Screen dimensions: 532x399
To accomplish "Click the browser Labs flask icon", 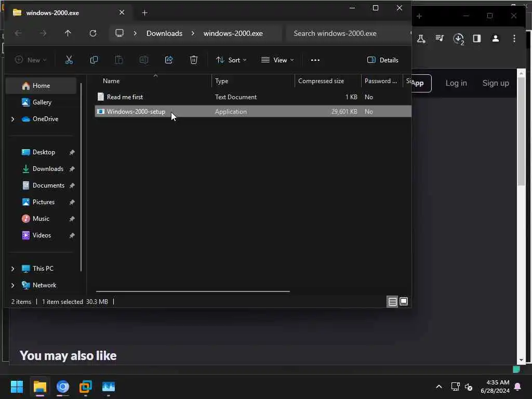I will [421, 38].
